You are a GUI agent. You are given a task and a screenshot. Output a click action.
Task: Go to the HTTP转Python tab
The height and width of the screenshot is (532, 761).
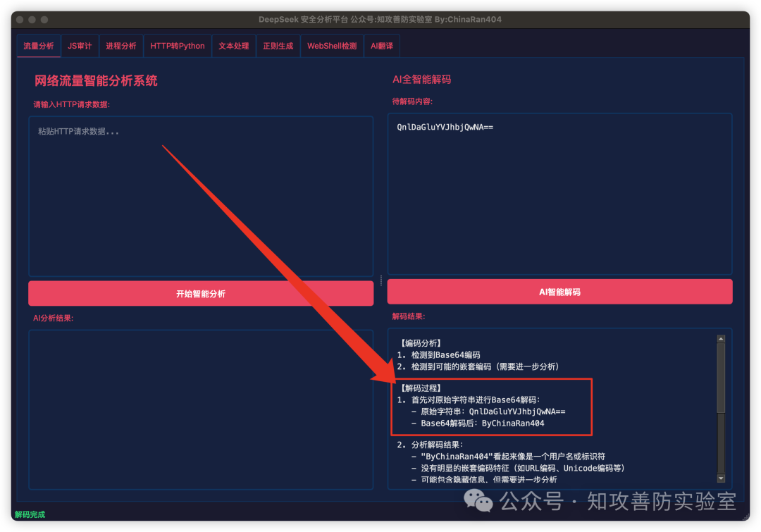(178, 46)
